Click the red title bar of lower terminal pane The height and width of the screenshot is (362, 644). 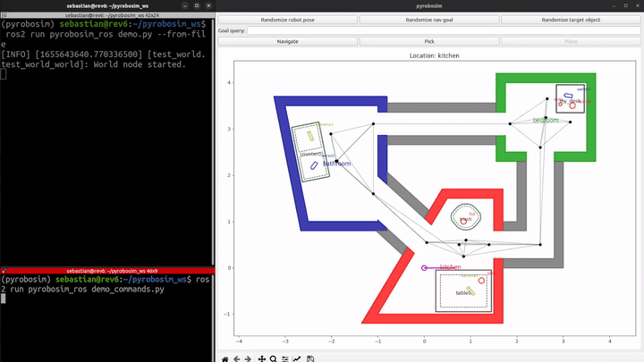coord(107,271)
